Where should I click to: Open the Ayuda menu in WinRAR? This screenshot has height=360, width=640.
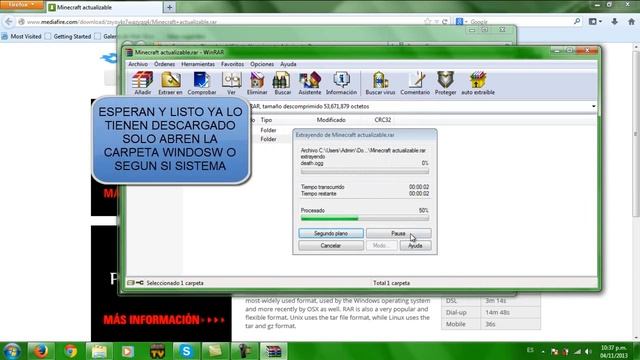288,64
